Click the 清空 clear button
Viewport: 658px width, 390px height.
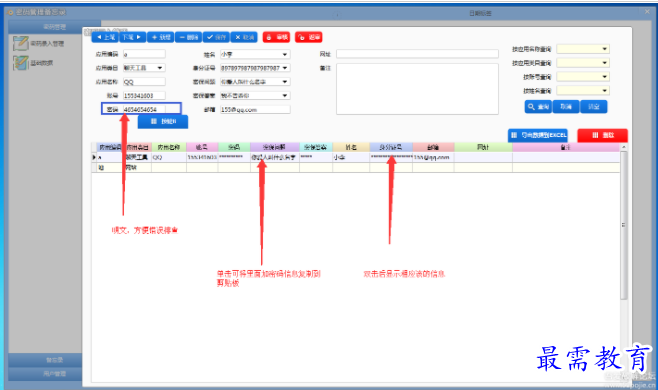click(x=593, y=107)
